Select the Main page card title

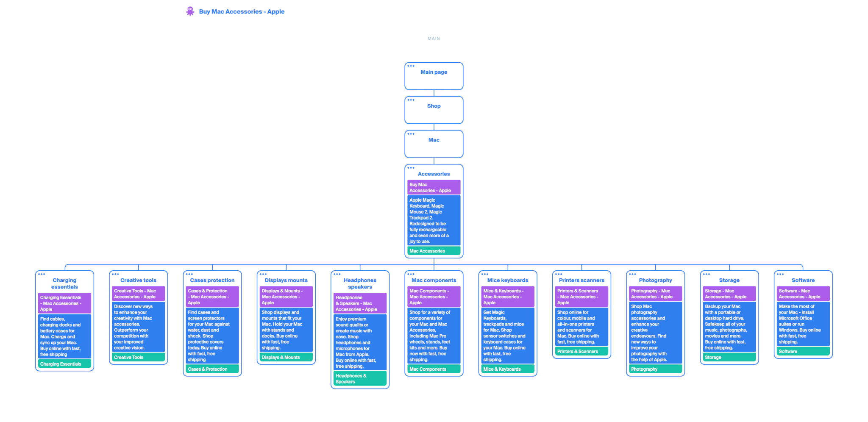(434, 72)
